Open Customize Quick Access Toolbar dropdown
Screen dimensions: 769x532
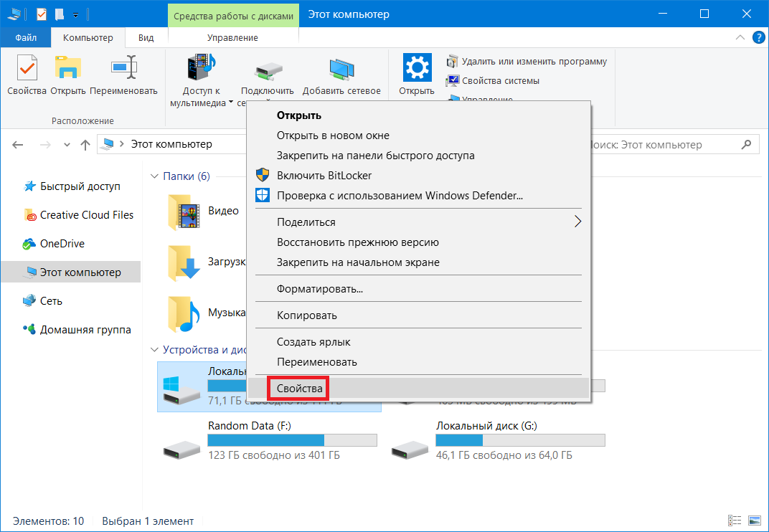tap(75, 15)
